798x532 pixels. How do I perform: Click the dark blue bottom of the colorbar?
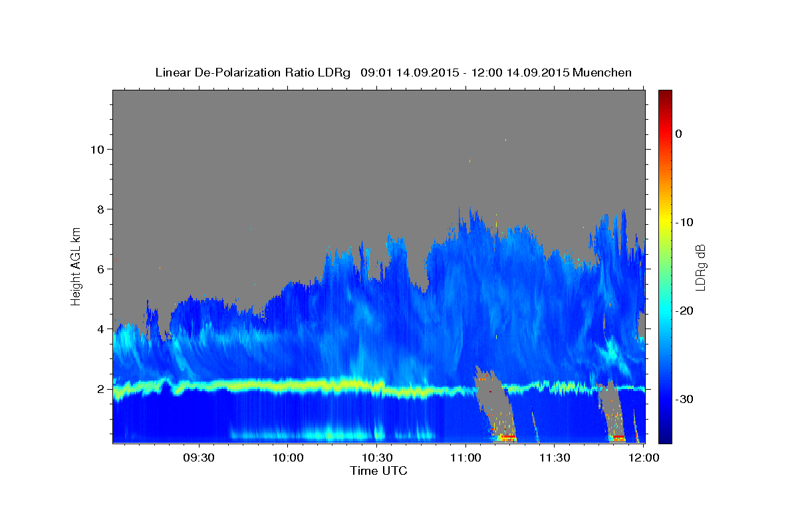[x=665, y=436]
